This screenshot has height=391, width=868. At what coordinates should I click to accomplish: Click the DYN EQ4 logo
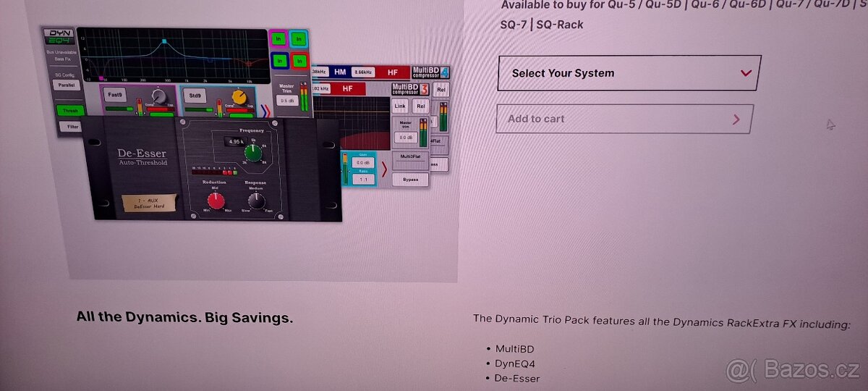pyautogui.click(x=59, y=36)
